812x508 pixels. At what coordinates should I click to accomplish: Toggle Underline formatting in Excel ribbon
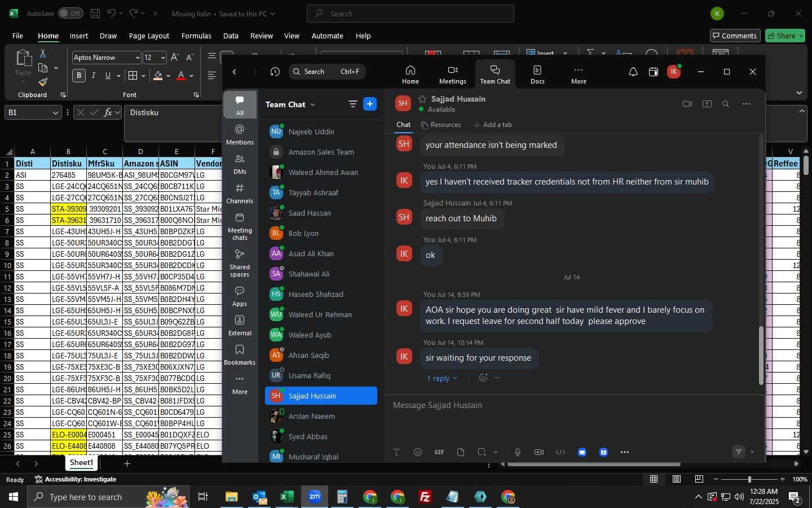(108, 76)
